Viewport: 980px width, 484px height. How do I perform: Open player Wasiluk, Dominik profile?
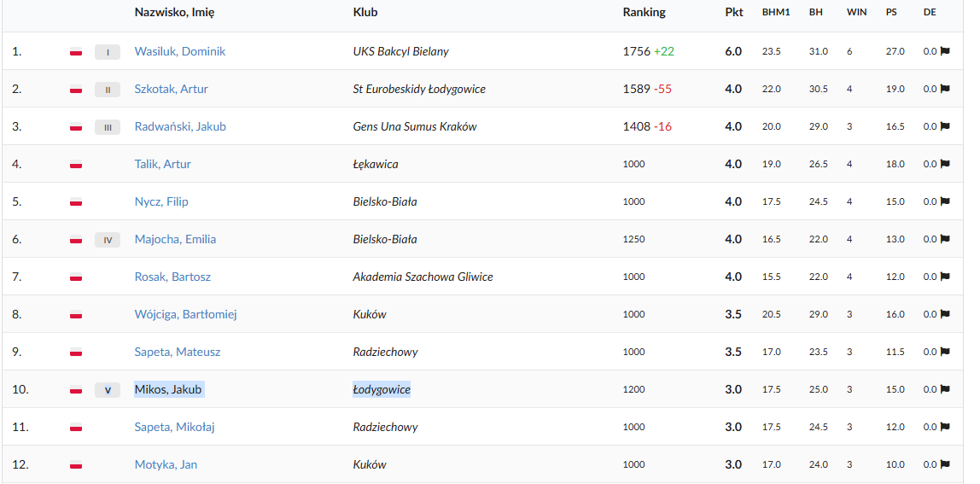click(179, 51)
